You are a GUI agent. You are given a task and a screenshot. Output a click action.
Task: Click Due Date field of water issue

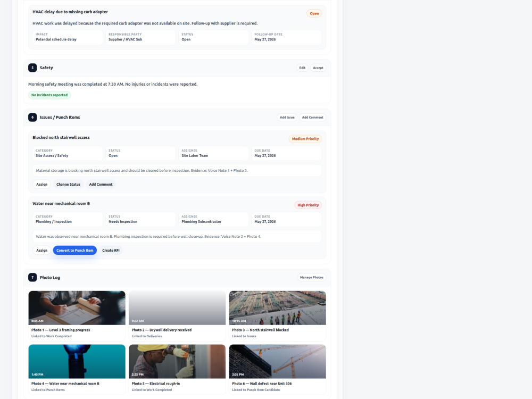[286, 220]
